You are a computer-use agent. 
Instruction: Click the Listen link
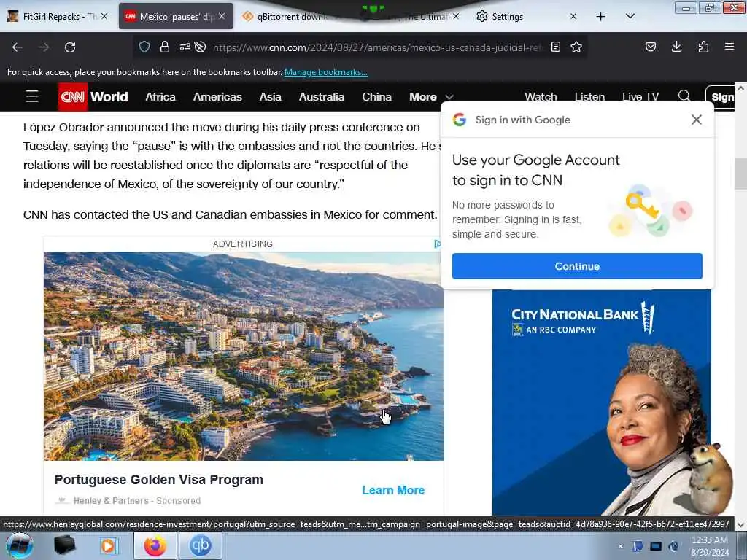coord(589,97)
